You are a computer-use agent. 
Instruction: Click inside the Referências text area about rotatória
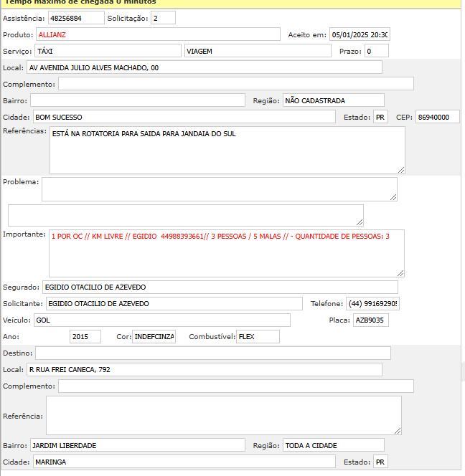tap(227, 150)
